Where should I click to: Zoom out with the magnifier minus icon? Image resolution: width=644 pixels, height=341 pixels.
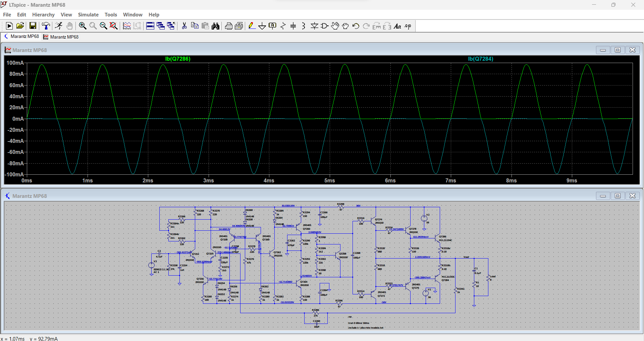tap(103, 26)
